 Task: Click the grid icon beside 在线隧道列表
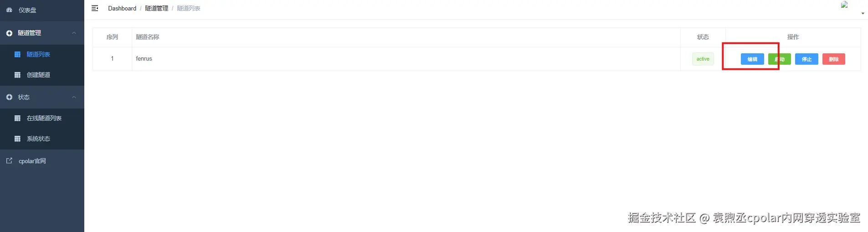(17, 118)
